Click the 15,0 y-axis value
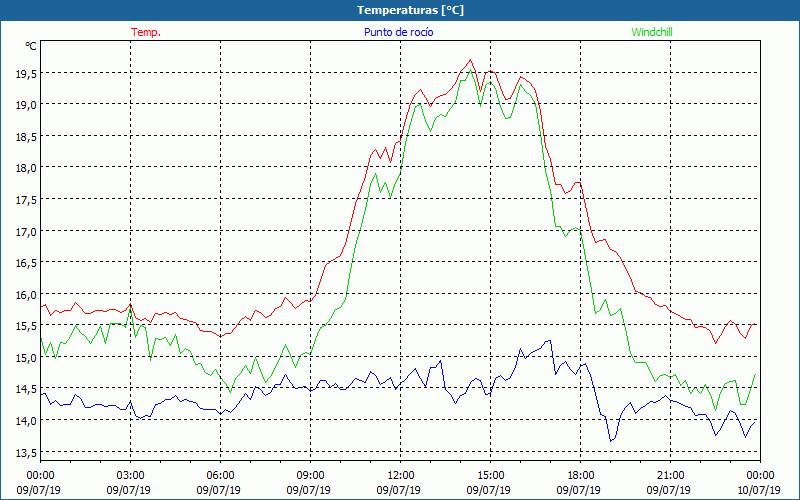 click(x=26, y=358)
